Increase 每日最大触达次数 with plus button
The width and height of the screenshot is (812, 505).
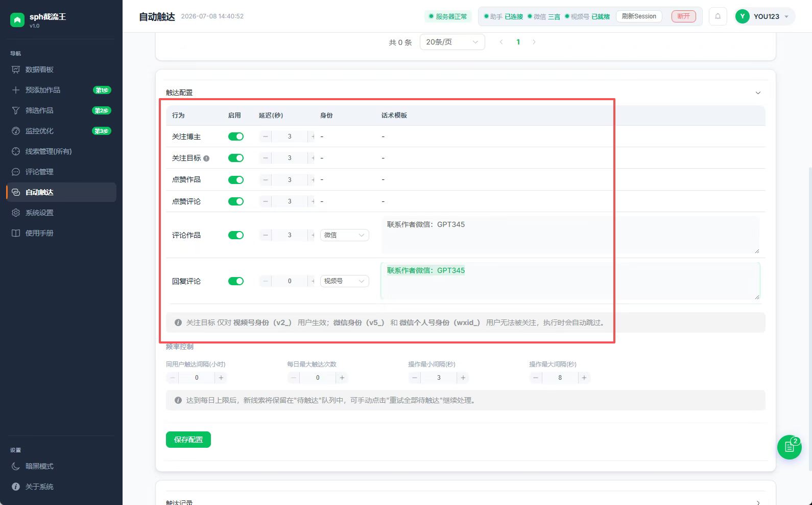click(342, 378)
